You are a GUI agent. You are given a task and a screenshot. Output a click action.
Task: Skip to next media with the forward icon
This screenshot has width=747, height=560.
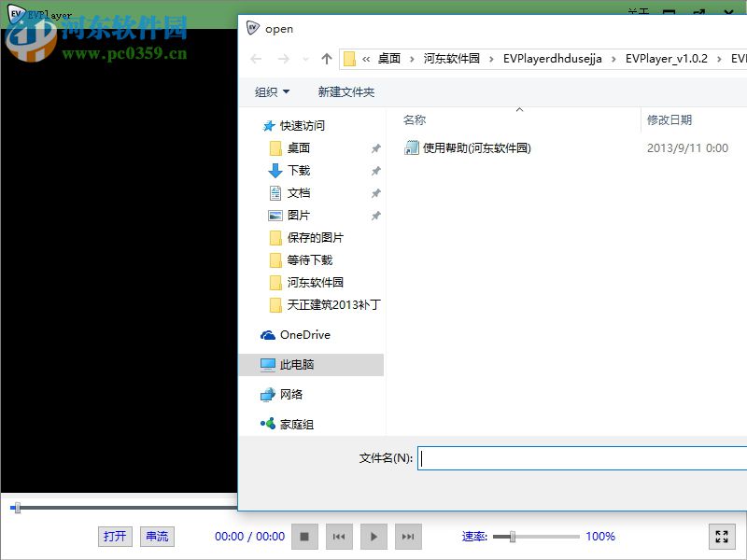tap(408, 536)
